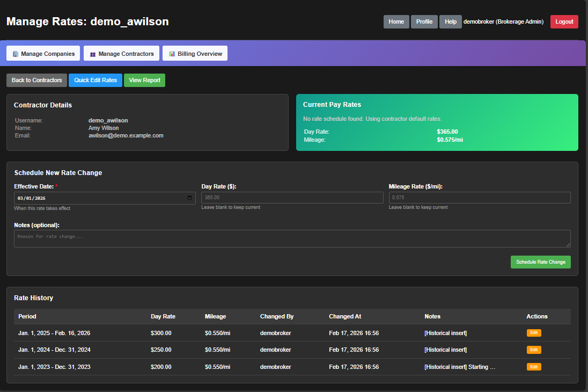This screenshot has width=588, height=392.
Task: Edit the 2024 rate history entry
Action: coord(533,350)
